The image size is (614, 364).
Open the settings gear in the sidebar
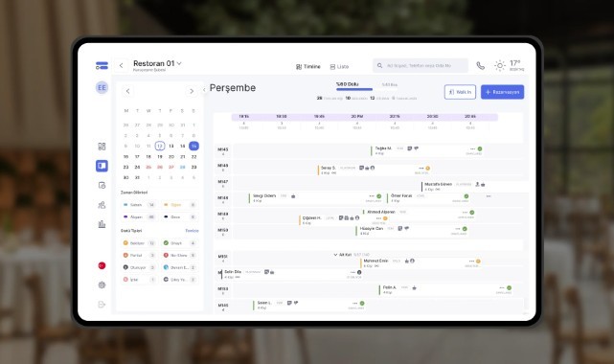tap(102, 284)
